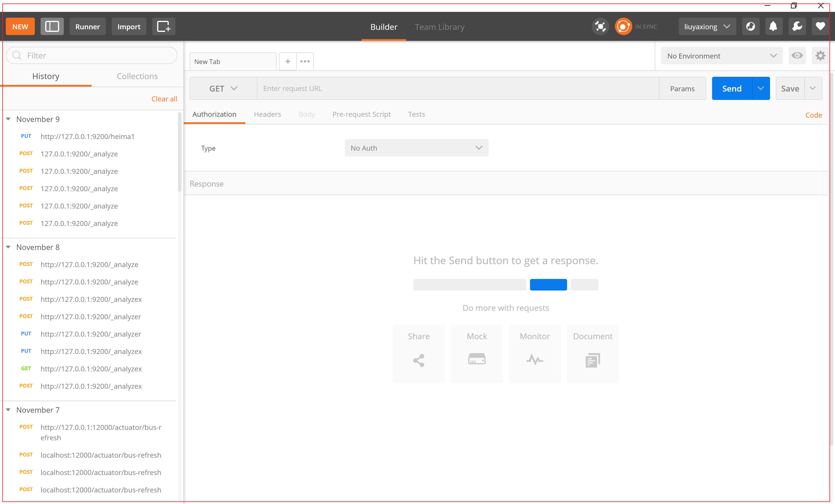Open the Send button arrow dropdown
835x504 pixels.
(761, 88)
